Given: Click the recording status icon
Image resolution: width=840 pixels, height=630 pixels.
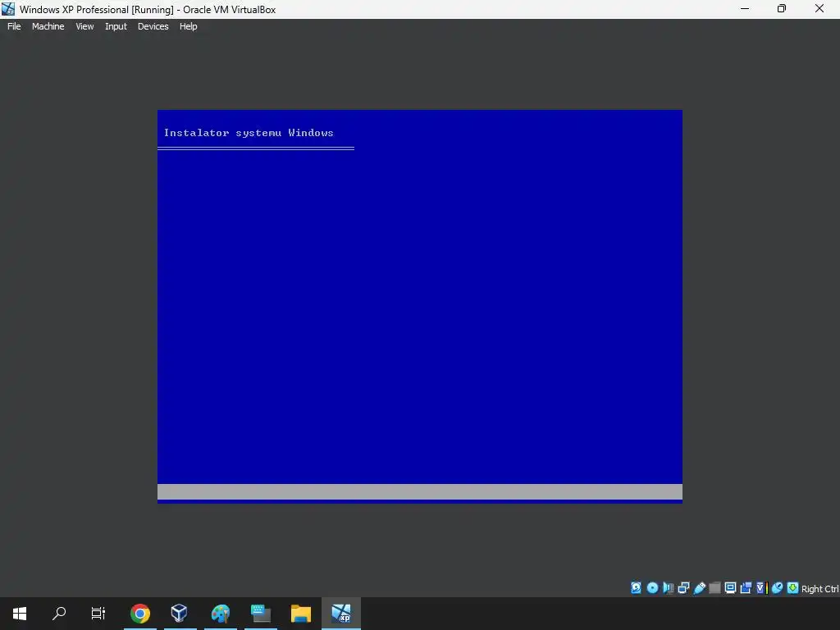Looking at the screenshot, I should tap(746, 587).
